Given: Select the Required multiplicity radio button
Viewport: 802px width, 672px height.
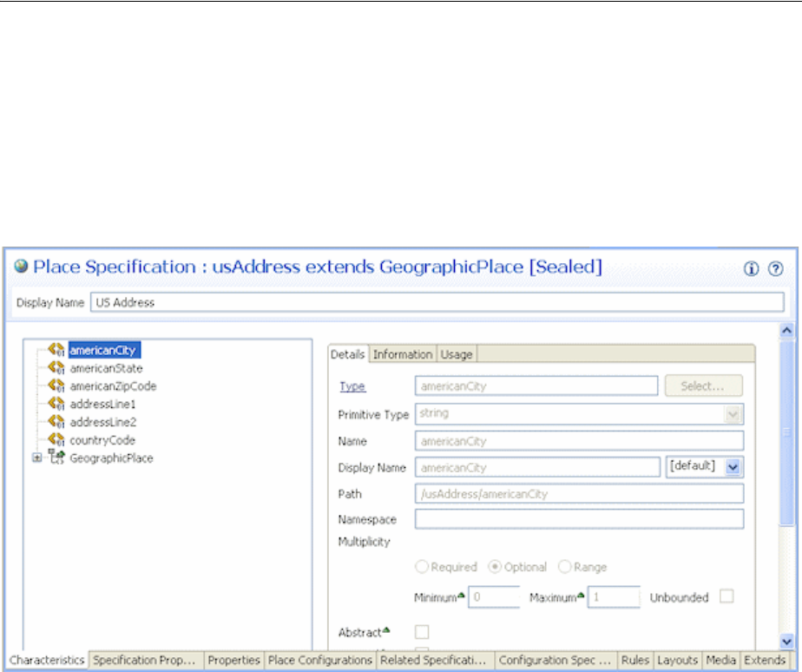Looking at the screenshot, I should [422, 567].
